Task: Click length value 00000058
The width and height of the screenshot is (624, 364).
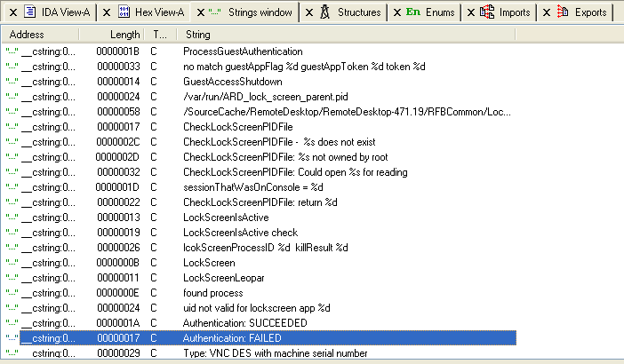Action: tap(118, 112)
